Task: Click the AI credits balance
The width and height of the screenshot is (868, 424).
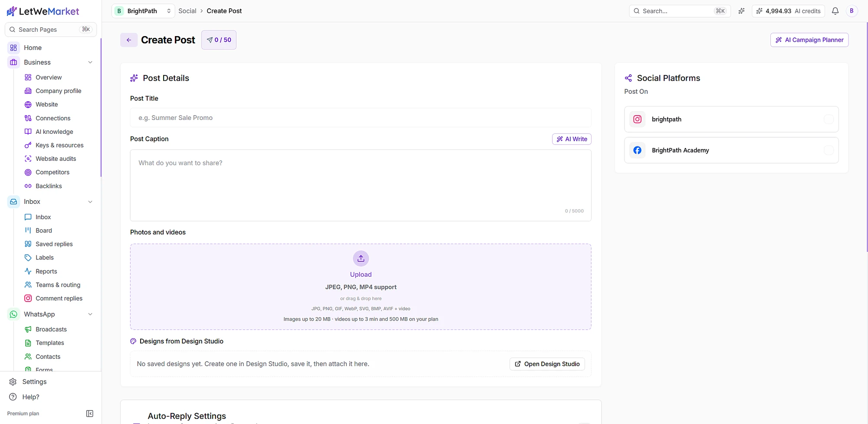Action: click(789, 11)
